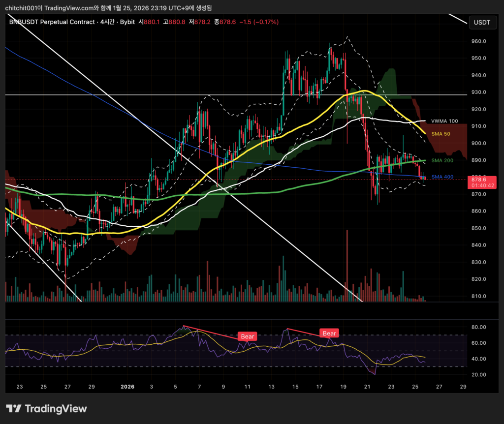Image resolution: width=504 pixels, height=424 pixels.
Task: Click date 21 on the time axis
Action: 367,387
